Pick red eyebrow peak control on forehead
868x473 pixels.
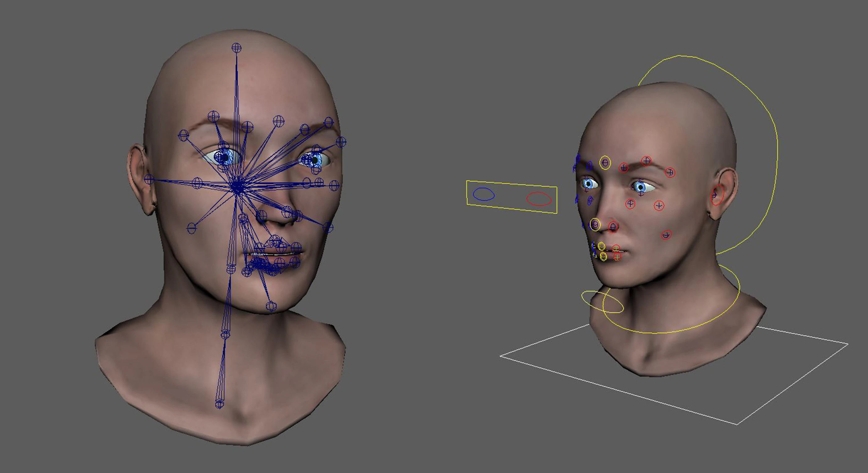pos(646,161)
